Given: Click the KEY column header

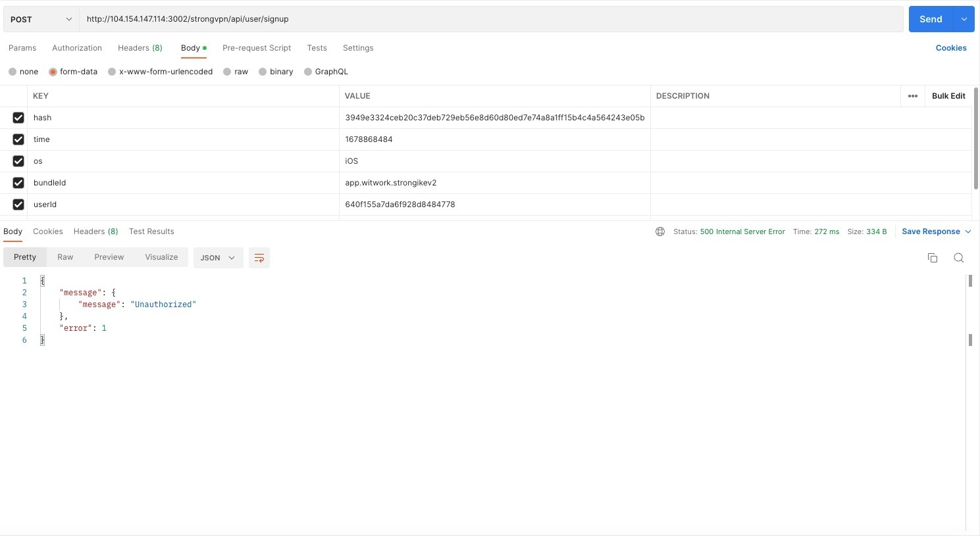Looking at the screenshot, I should [x=41, y=96].
